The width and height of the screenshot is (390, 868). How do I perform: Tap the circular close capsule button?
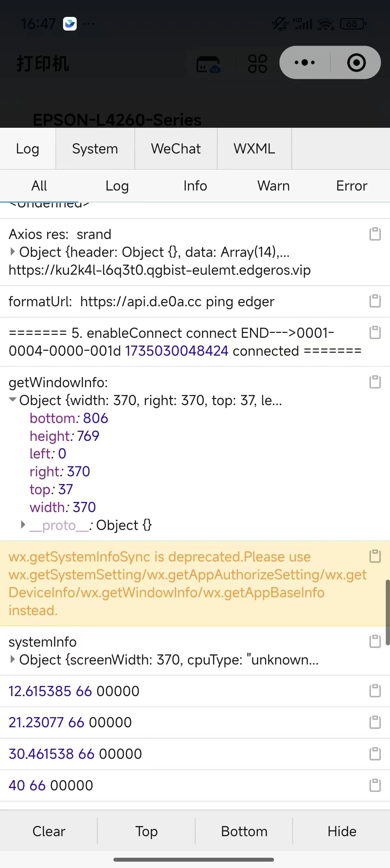point(356,62)
